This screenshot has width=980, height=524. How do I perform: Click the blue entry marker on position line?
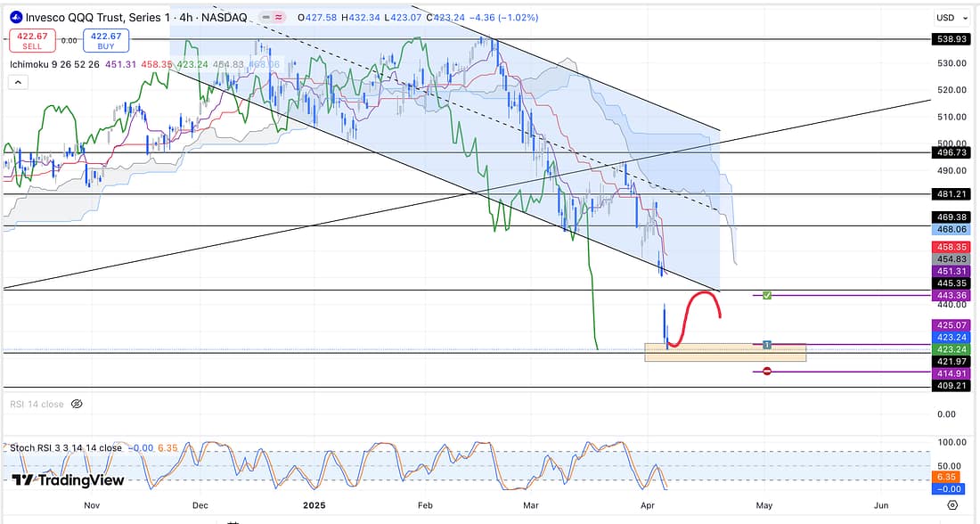click(767, 344)
